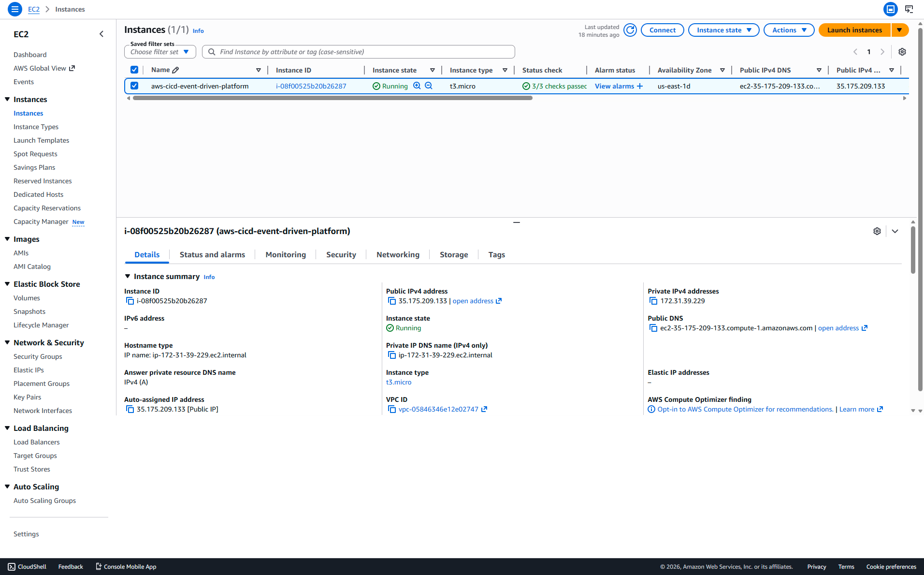This screenshot has width=924, height=575.
Task: Switch to the Security tab
Action: tap(341, 255)
